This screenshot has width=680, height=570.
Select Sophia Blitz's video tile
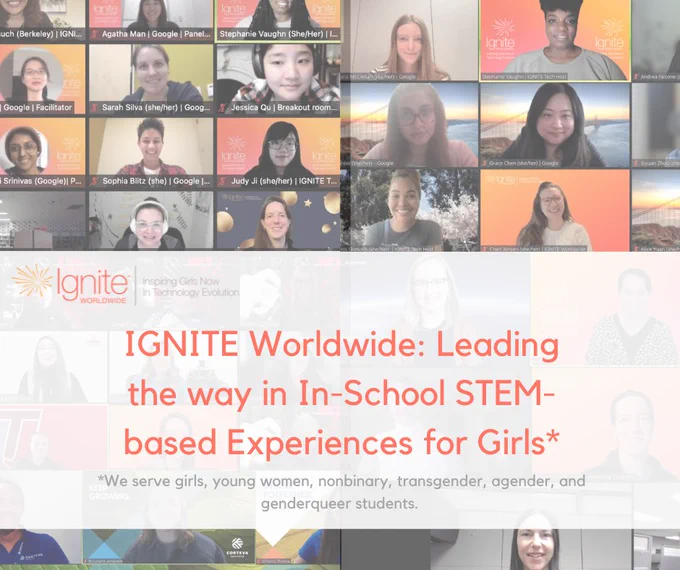(151, 153)
